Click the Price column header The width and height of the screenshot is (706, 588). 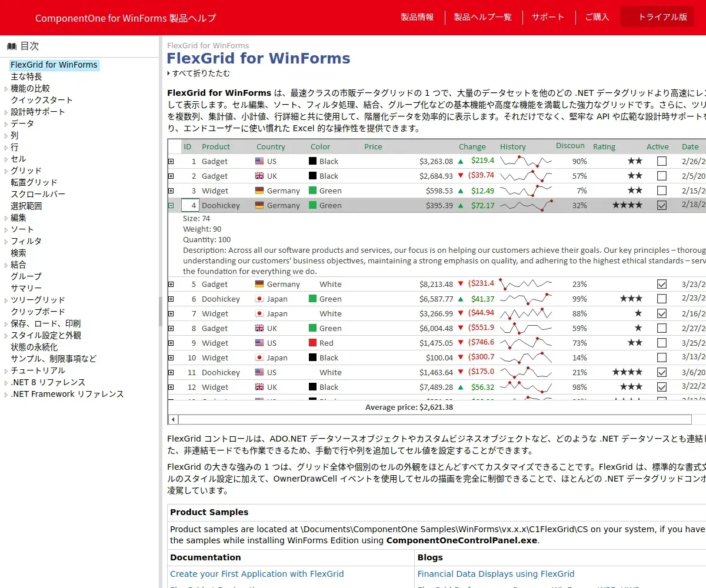(373, 147)
